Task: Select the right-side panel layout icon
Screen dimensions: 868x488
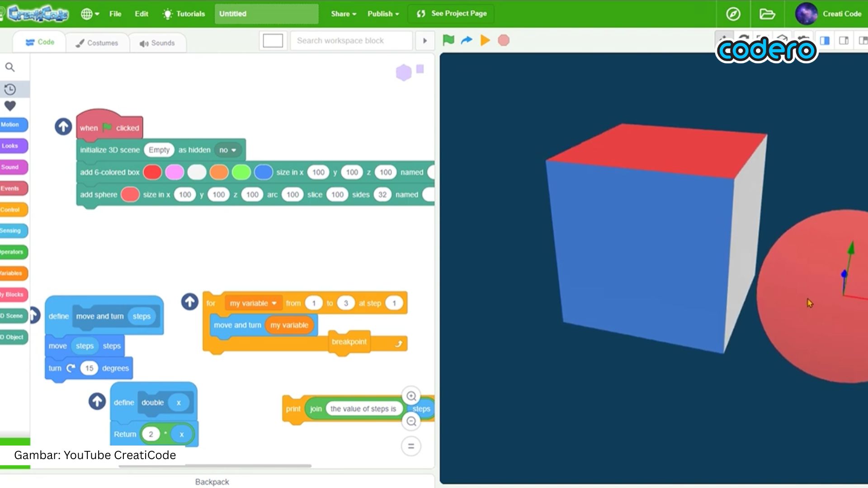Action: (x=844, y=41)
